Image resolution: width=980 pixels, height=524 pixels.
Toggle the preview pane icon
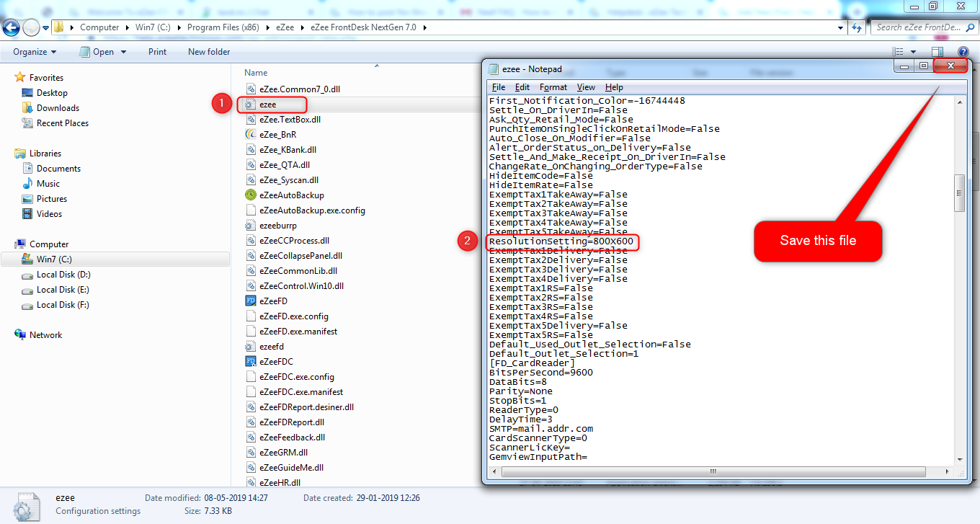937,52
